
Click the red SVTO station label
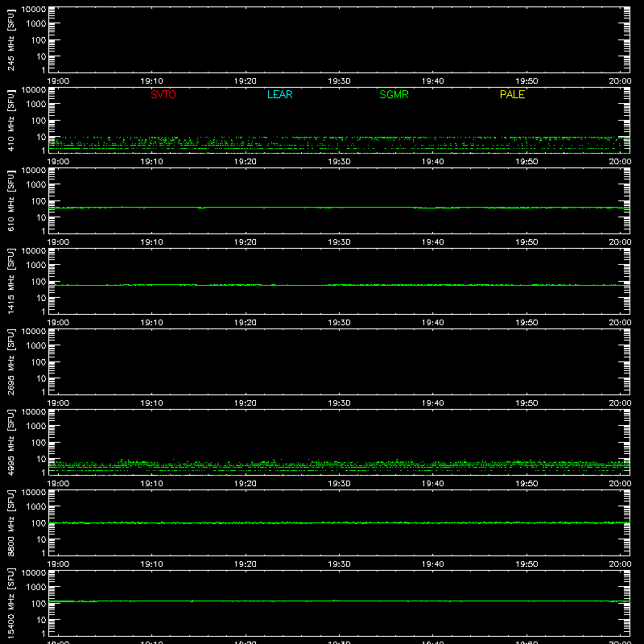click(x=163, y=94)
